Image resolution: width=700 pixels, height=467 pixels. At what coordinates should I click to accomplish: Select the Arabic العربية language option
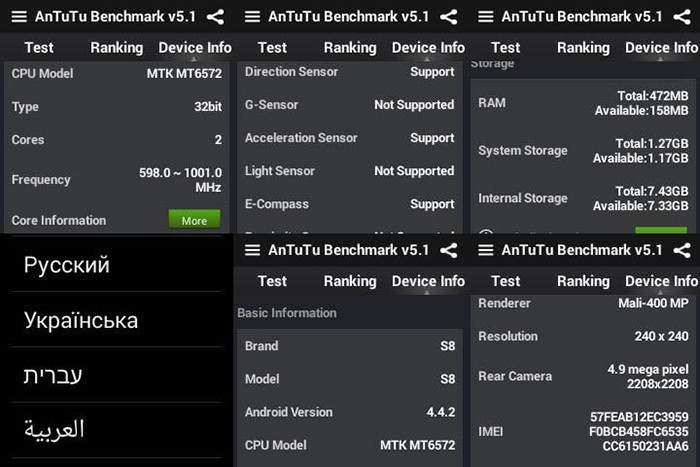coord(55,430)
